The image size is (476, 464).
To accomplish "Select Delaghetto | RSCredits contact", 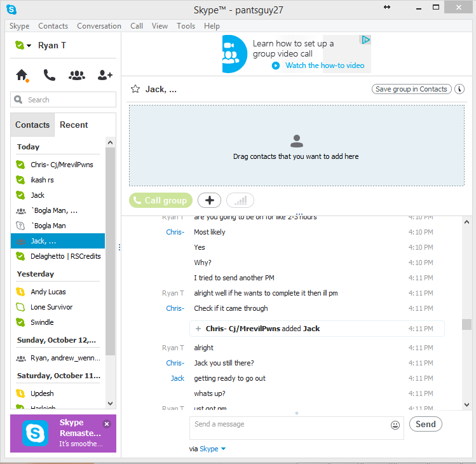I will (x=58, y=256).
